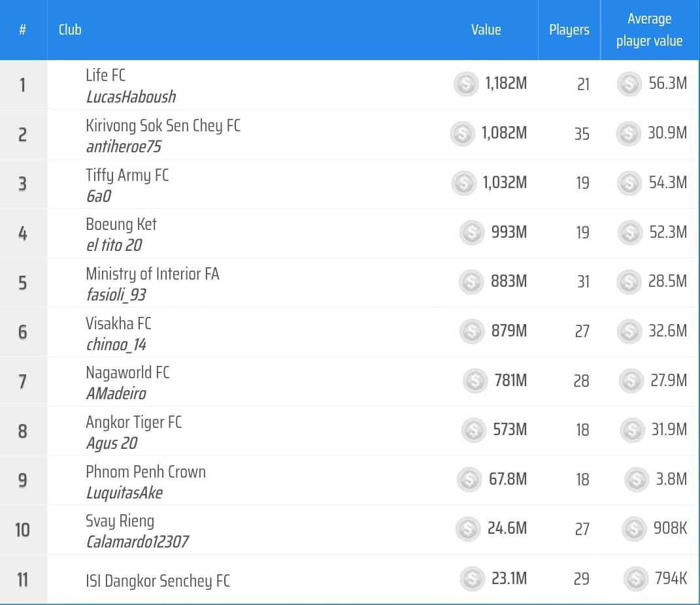
Task: Select ISI Dangkor Senchey FC row
Action: (158, 580)
